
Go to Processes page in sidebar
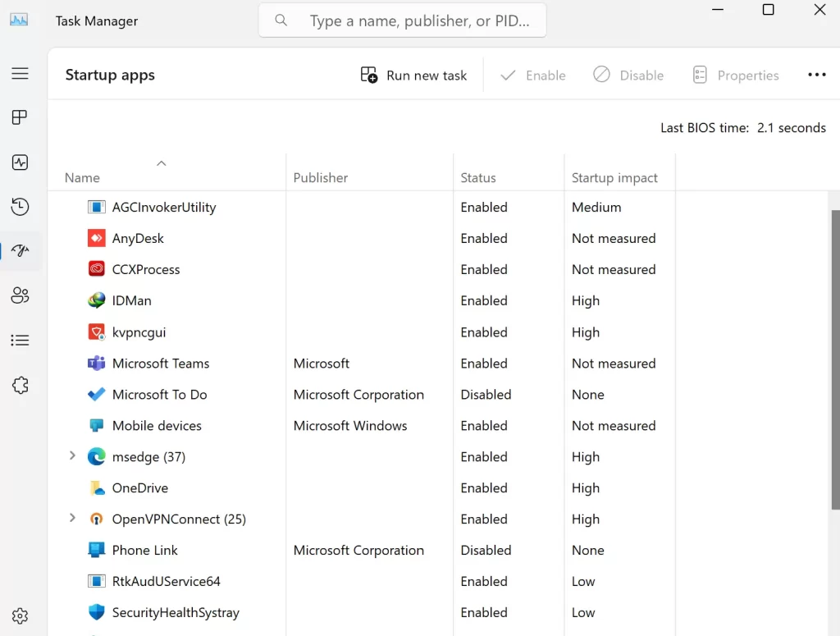[20, 117]
